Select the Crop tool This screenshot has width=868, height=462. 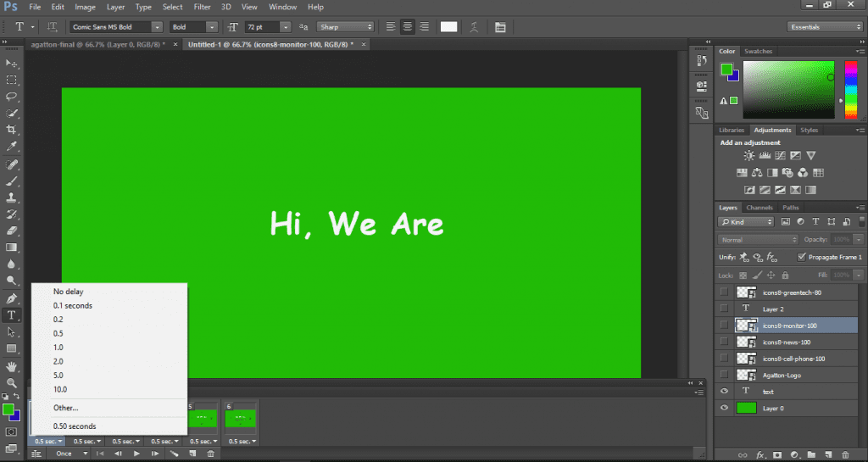(12, 130)
